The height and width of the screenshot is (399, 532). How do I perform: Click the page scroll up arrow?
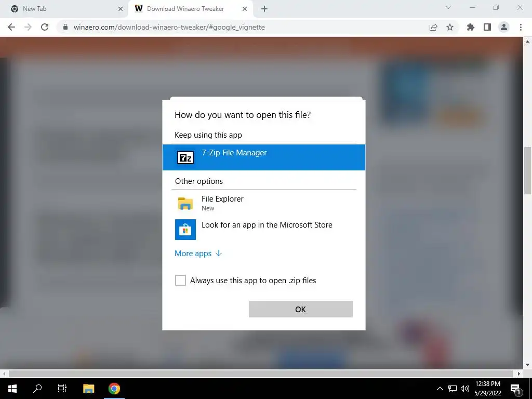(x=527, y=42)
